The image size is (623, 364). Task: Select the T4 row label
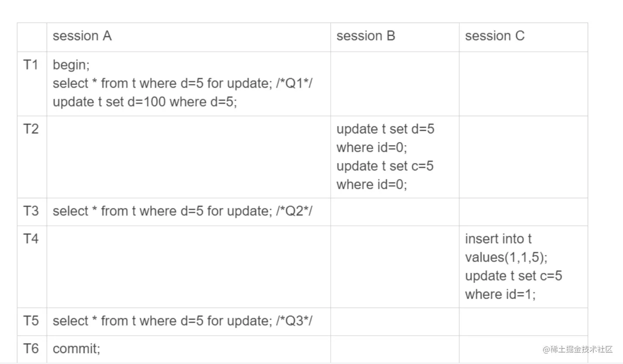31,239
